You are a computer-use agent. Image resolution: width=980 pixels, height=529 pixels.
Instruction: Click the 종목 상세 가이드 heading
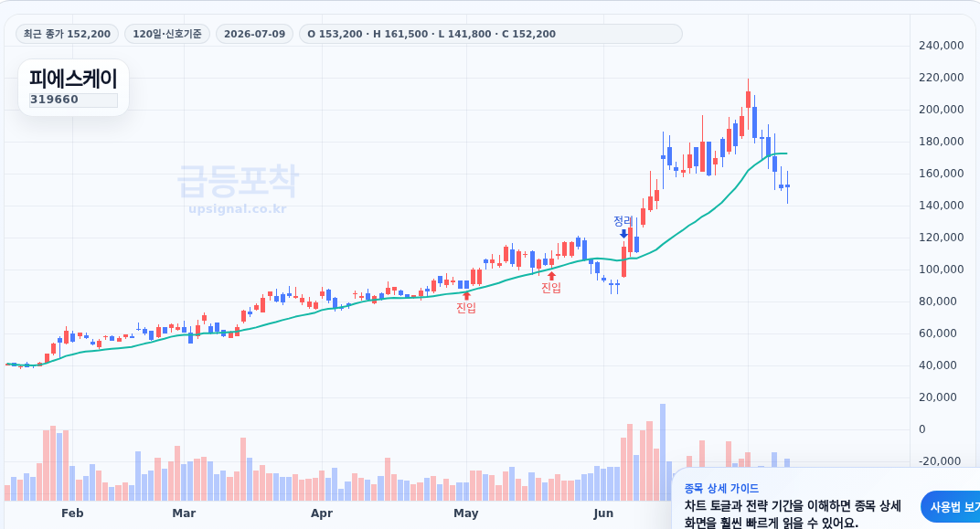(721, 489)
